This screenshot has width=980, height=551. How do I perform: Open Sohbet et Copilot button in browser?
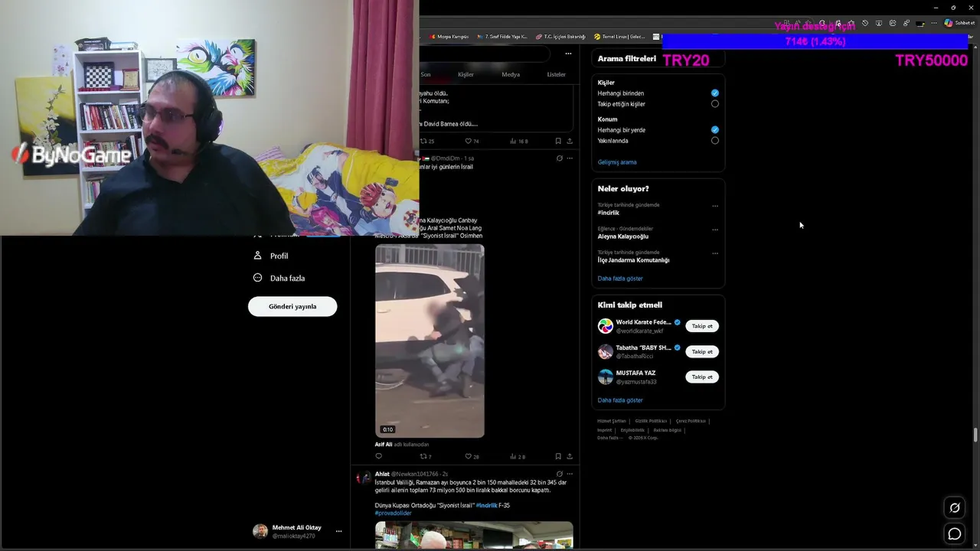pyautogui.click(x=959, y=23)
